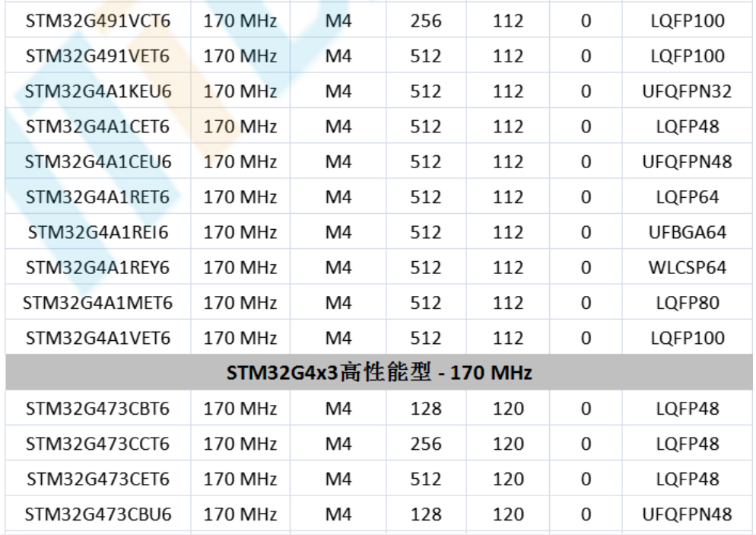Select the STM32G4A1VET6 cell
This screenshot has width=756, height=535.
pos(97,338)
